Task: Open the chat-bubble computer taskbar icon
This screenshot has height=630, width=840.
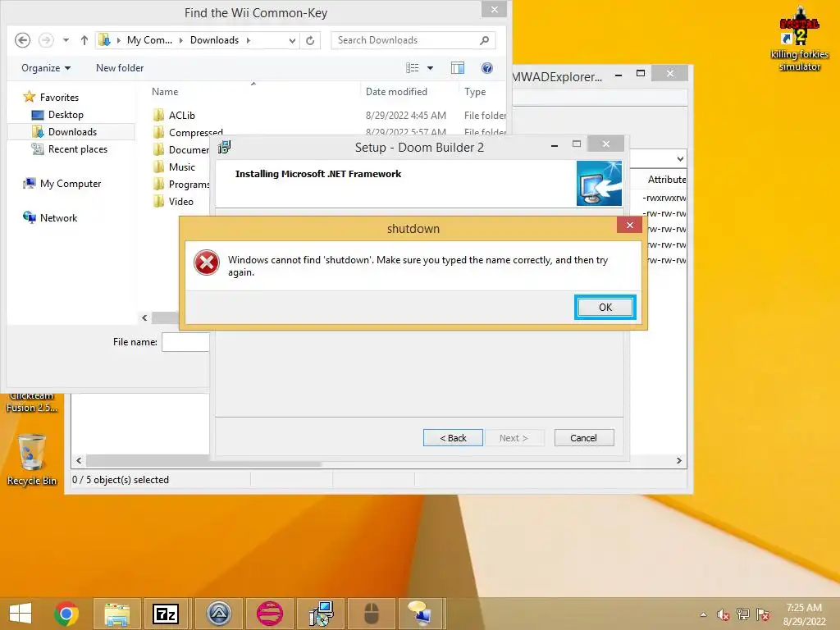Action: [x=420, y=614]
